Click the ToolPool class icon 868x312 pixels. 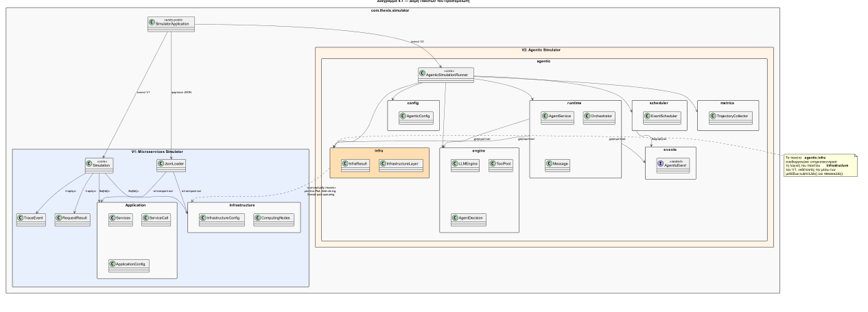(493, 164)
